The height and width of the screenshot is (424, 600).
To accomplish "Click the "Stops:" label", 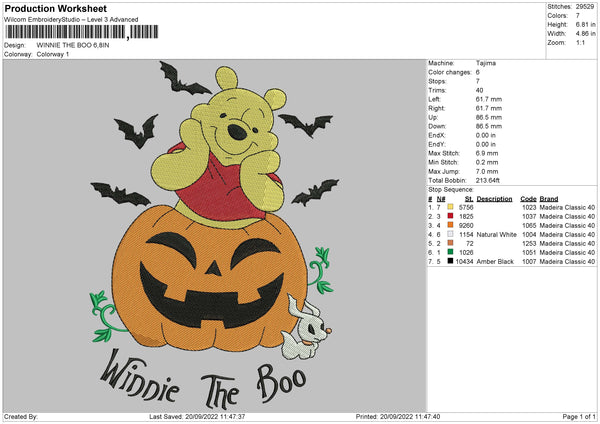I will point(437,81).
